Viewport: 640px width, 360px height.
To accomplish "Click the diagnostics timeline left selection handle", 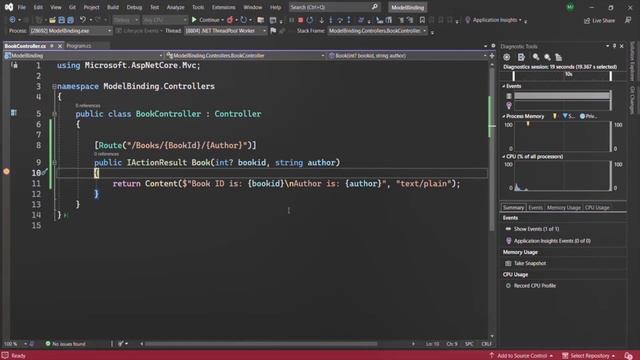I will [513, 76].
